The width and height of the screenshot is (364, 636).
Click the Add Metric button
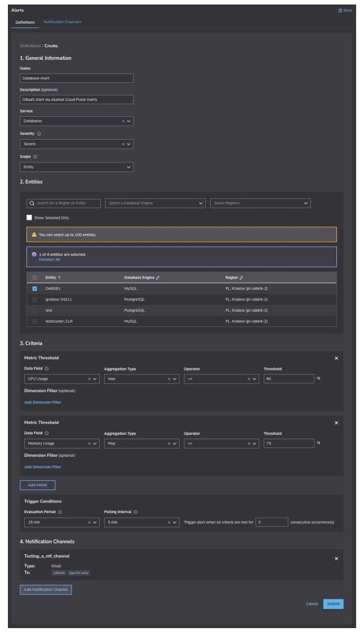(x=38, y=485)
